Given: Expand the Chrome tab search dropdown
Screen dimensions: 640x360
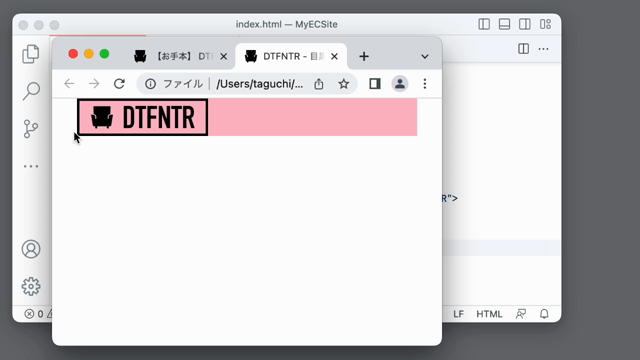Looking at the screenshot, I should click(425, 56).
